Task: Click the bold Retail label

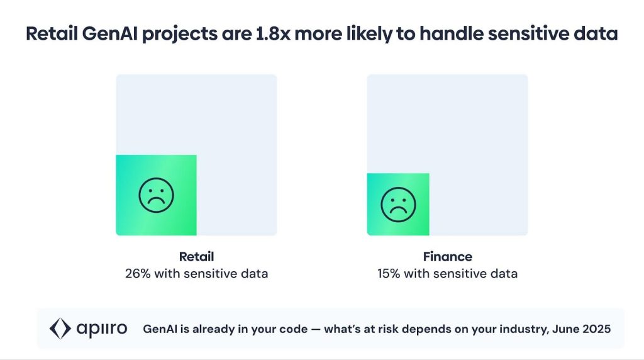Action: click(196, 257)
